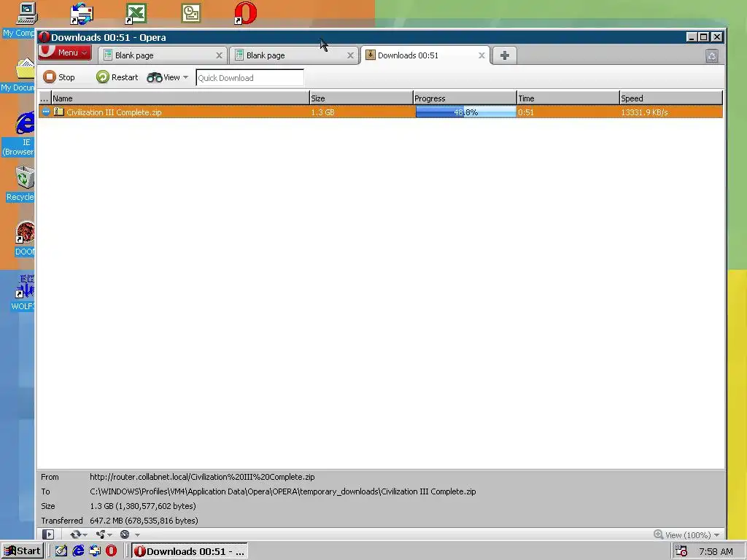Click the Size 1,380,577,602 bytes detail
Image resolution: width=747 pixels, height=560 pixels.
coord(142,506)
